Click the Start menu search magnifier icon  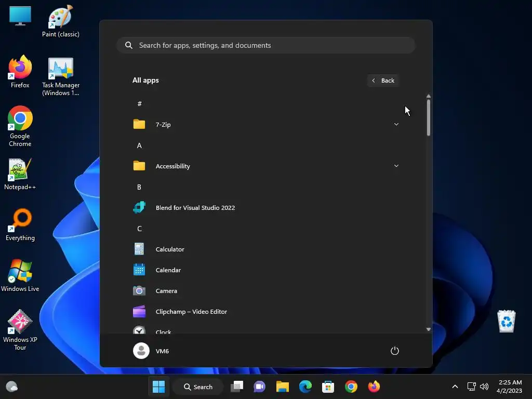coord(129,45)
